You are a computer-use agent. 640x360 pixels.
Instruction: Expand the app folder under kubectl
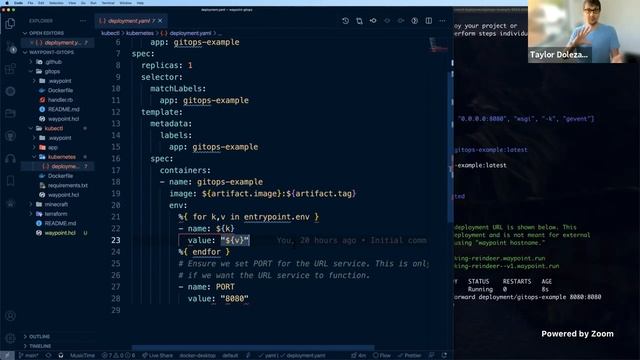(53, 147)
